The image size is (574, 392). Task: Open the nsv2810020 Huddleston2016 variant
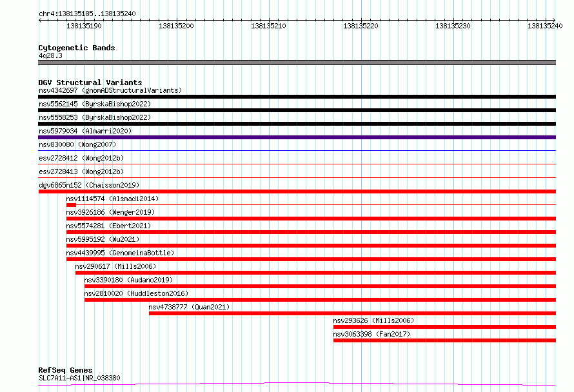[x=136, y=293]
